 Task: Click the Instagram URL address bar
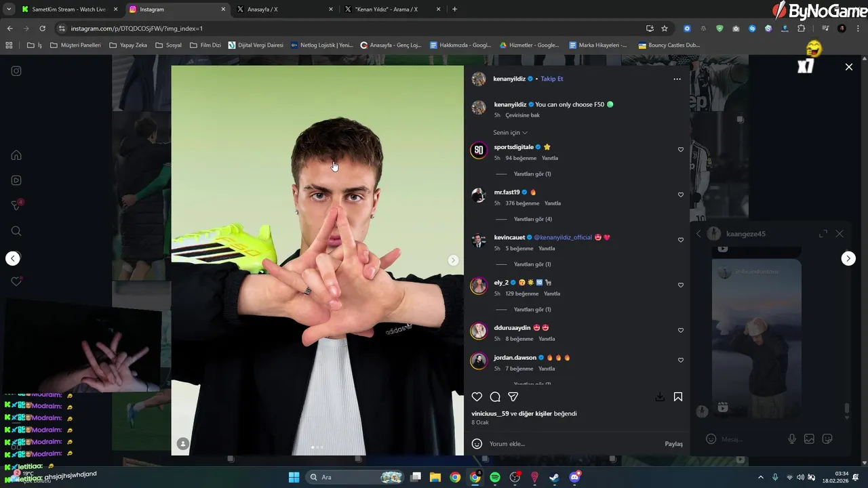[x=349, y=28]
